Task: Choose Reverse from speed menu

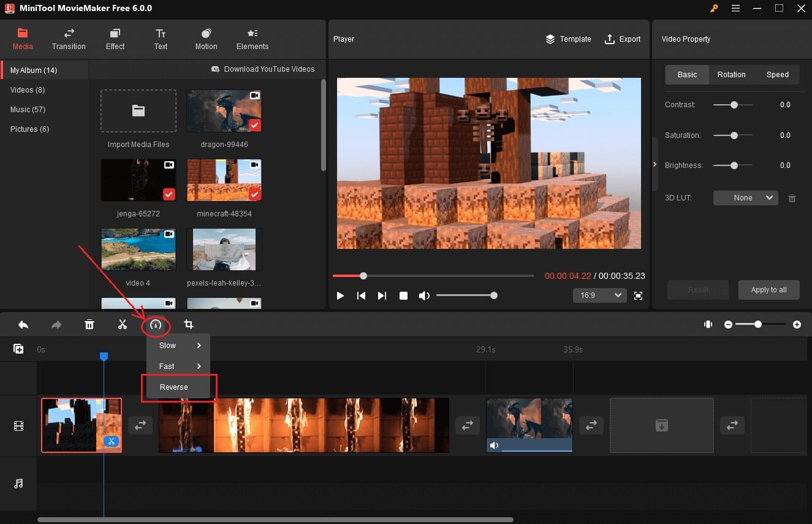Action: (178, 387)
